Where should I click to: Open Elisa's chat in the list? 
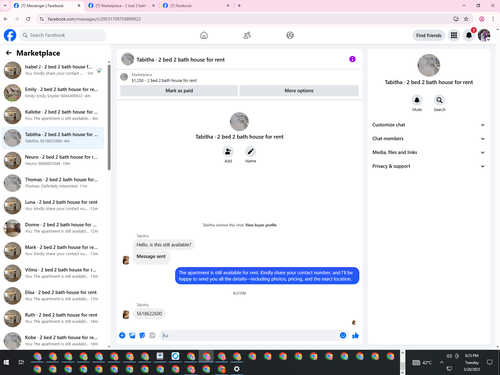tap(53, 296)
